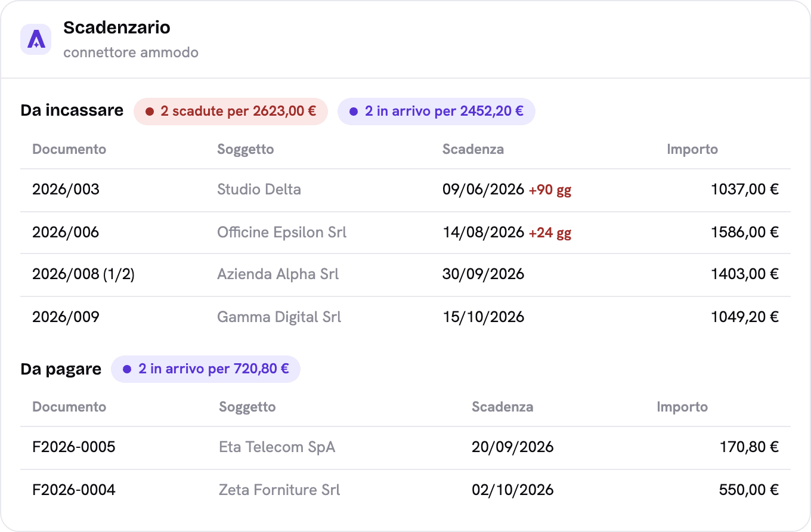The image size is (811, 532).
Task: Select the '2 scadute per 2623,00 €' badge
Action: pyautogui.click(x=231, y=112)
